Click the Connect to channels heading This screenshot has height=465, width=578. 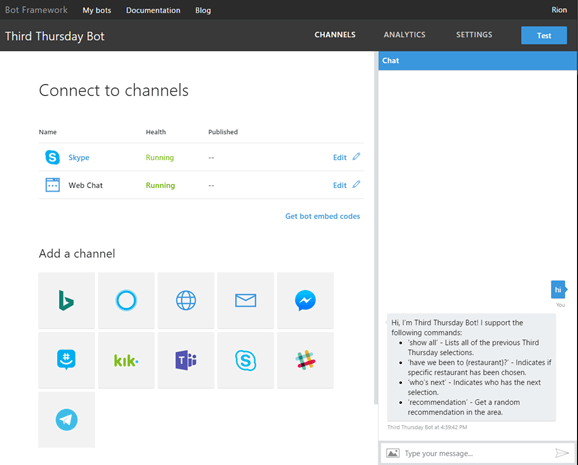pos(114,90)
